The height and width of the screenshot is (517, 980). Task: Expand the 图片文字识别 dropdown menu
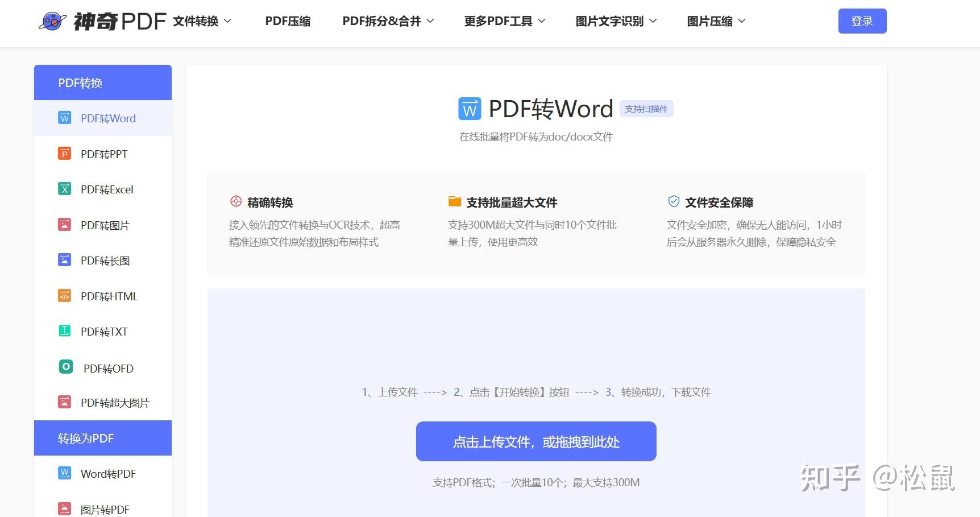[616, 21]
